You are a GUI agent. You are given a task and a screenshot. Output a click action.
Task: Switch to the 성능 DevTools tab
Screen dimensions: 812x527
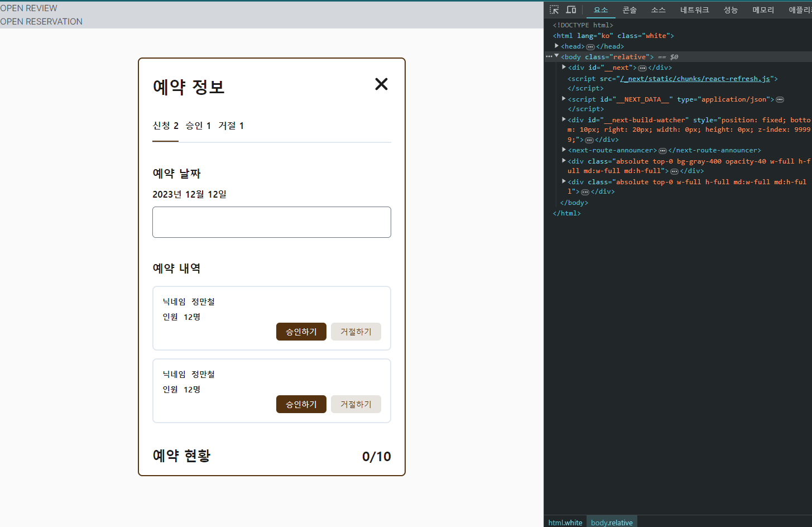(731, 10)
